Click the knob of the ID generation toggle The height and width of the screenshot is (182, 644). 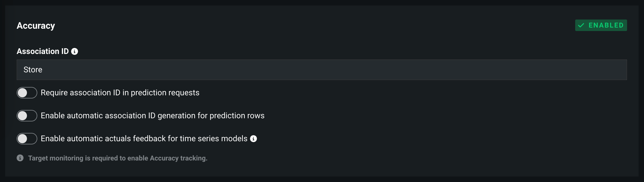pos(22,116)
